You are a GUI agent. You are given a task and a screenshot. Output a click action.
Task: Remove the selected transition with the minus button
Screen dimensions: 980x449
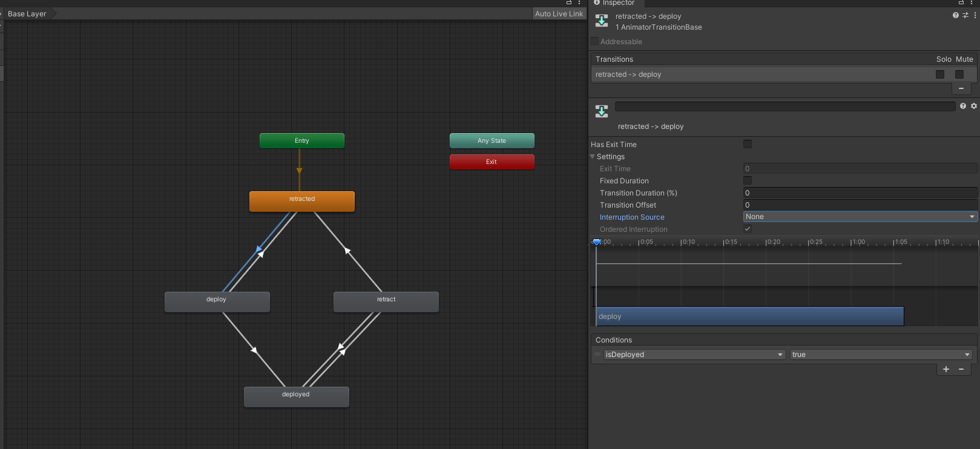pyautogui.click(x=961, y=88)
